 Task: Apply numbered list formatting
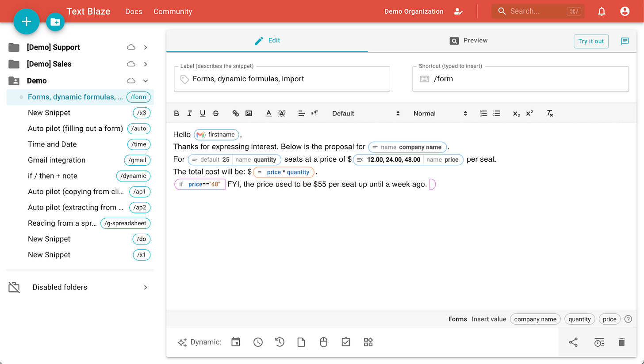(483, 114)
